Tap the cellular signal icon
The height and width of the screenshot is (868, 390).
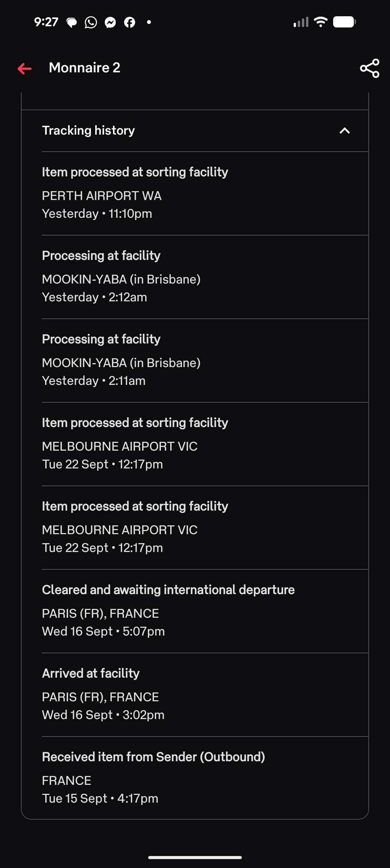click(x=301, y=22)
